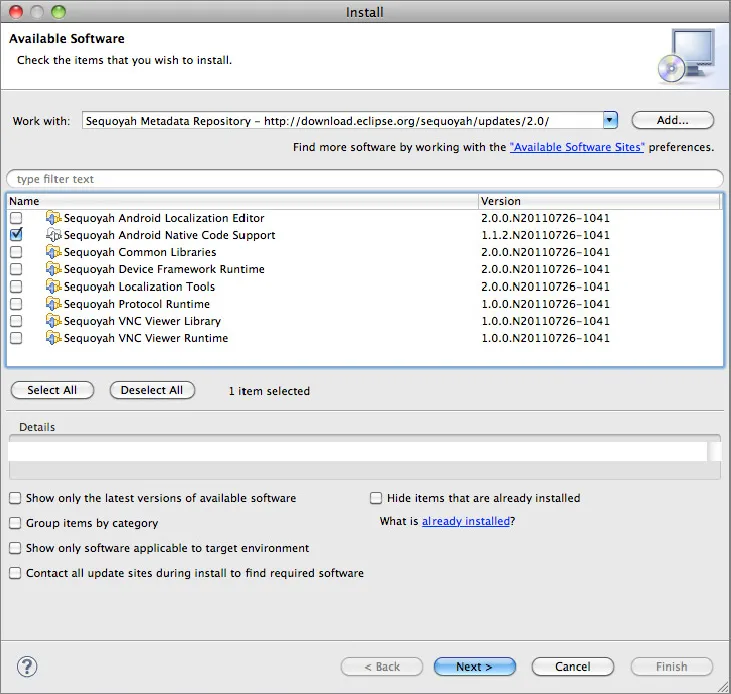Click the Sequoyah Common Libraries feature icon

coord(53,252)
